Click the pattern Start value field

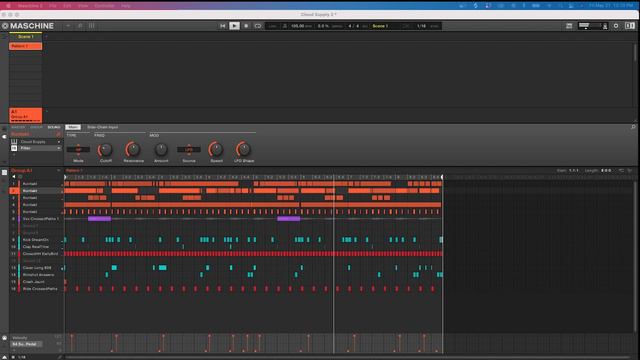(x=573, y=171)
